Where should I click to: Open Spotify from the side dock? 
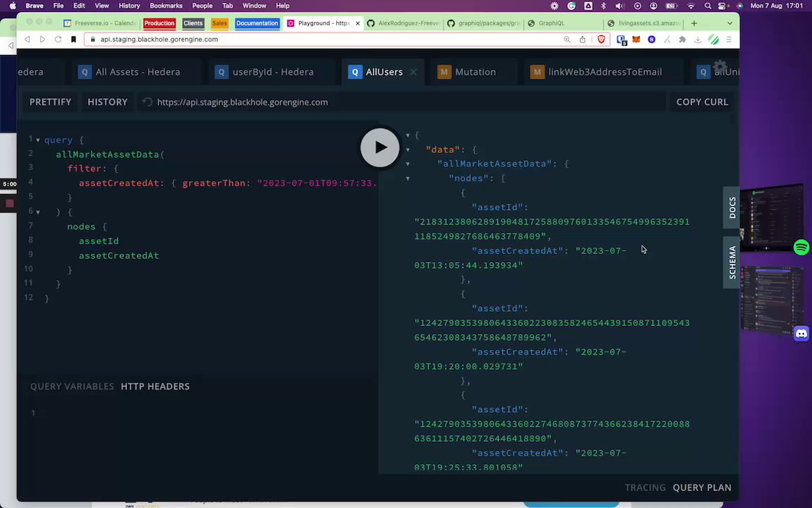click(x=801, y=247)
